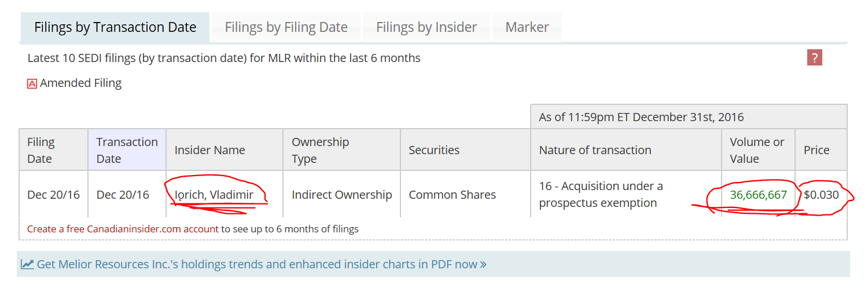Image resolution: width=868 pixels, height=288 pixels.
Task: Click the Price column header
Action: pos(816,150)
